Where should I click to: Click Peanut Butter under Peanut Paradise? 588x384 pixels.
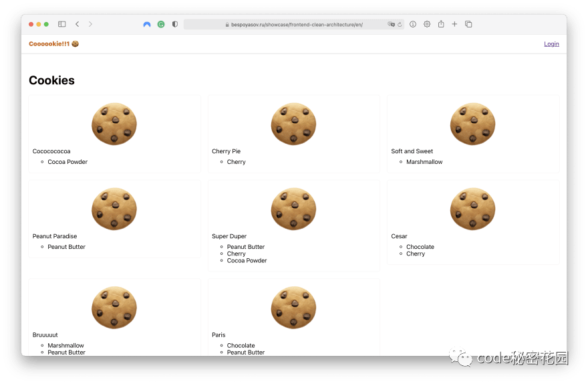[x=66, y=247]
